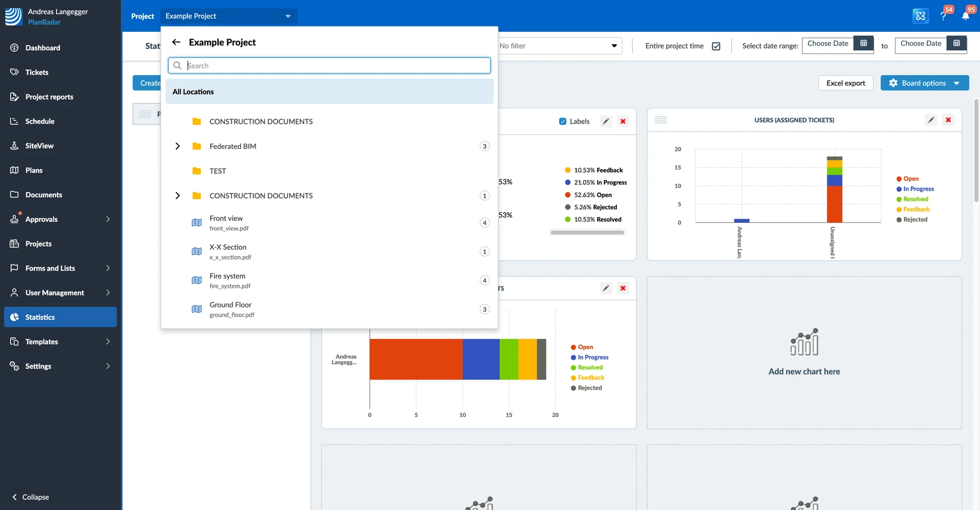
Task: Open calendar for start date
Action: (x=864, y=43)
